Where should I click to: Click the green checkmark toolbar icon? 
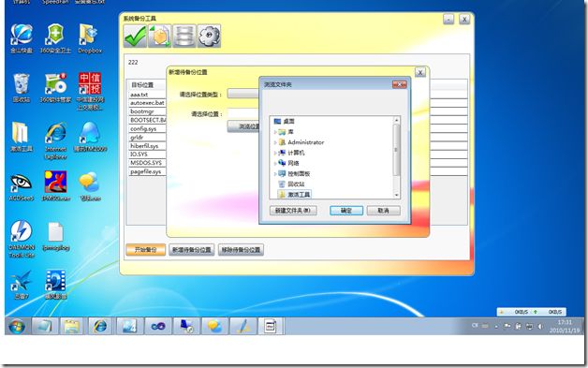pos(136,37)
